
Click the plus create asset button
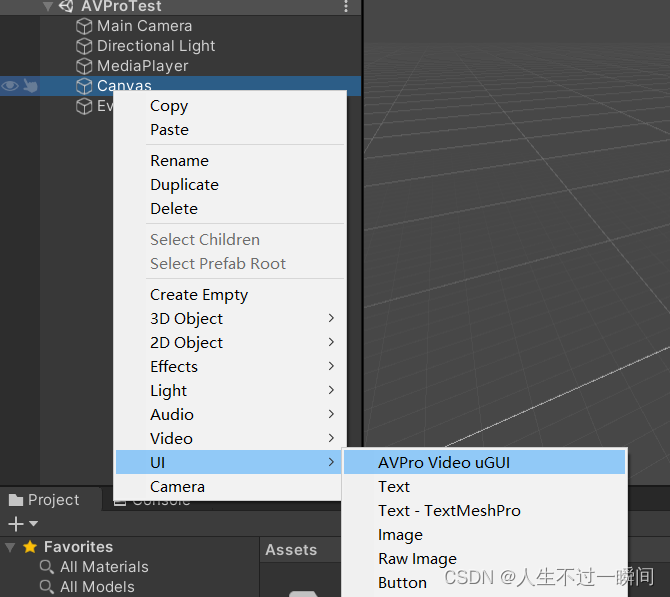click(x=16, y=523)
